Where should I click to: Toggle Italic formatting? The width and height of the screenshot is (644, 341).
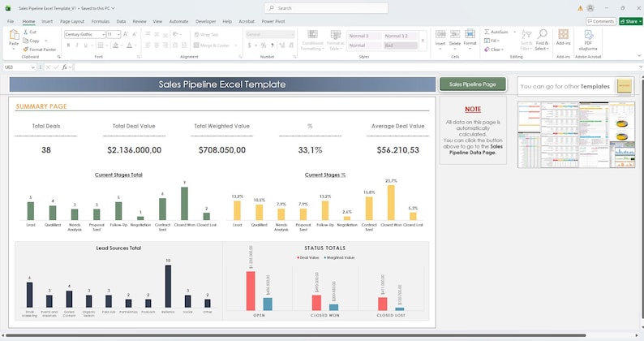click(77, 45)
